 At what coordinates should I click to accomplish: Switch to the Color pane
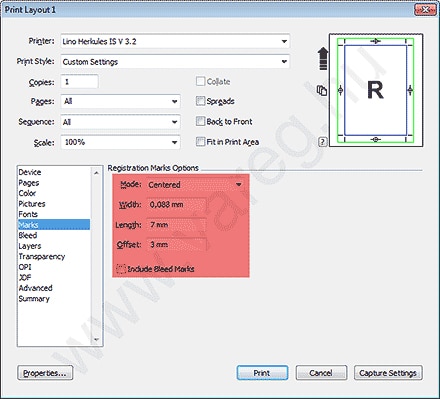tap(54, 193)
